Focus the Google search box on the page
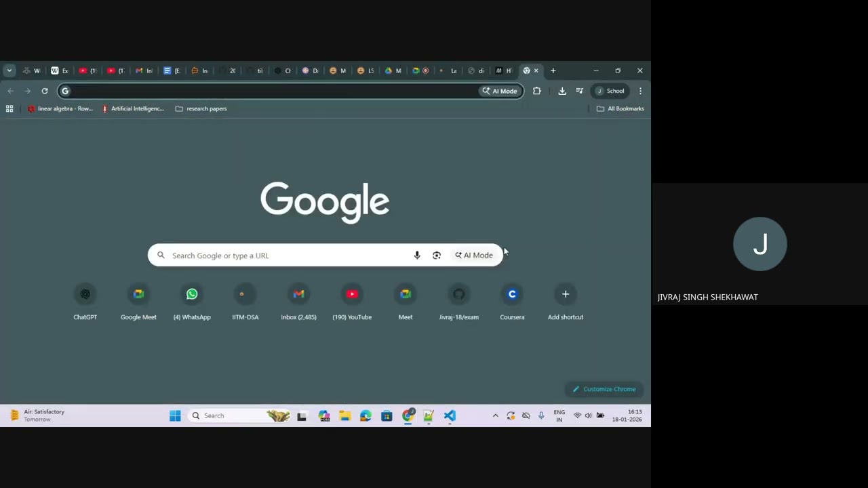 (x=325, y=256)
